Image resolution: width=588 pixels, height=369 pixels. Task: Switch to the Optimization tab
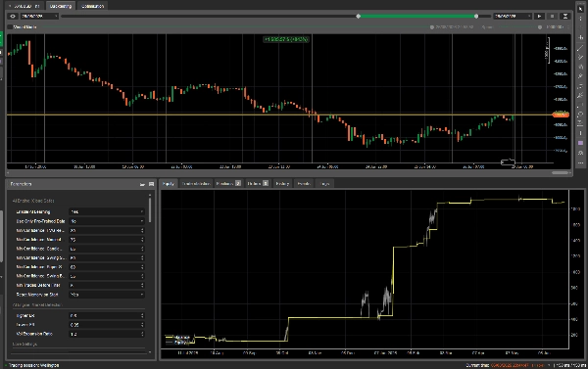tap(93, 6)
